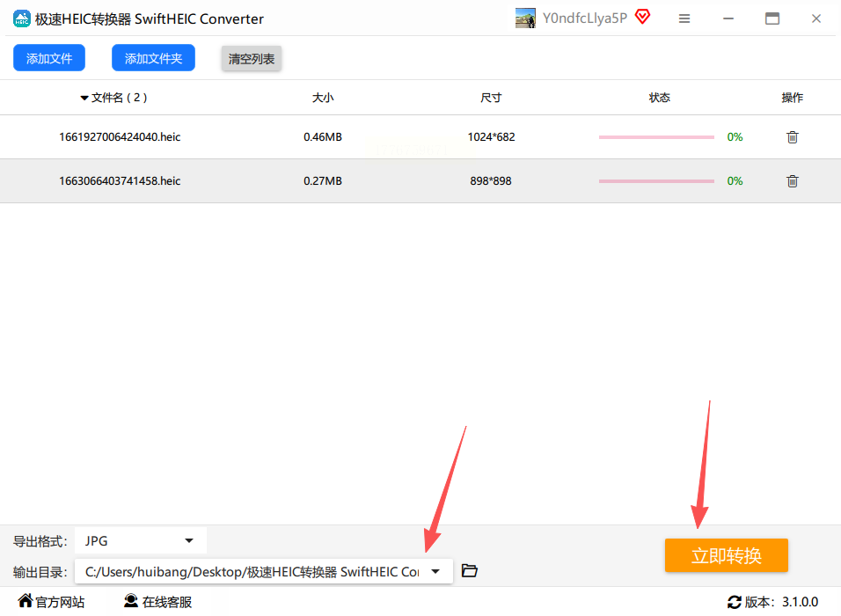Click username Y0ndfcLlya5P
The height and width of the screenshot is (616, 841).
pos(585,18)
